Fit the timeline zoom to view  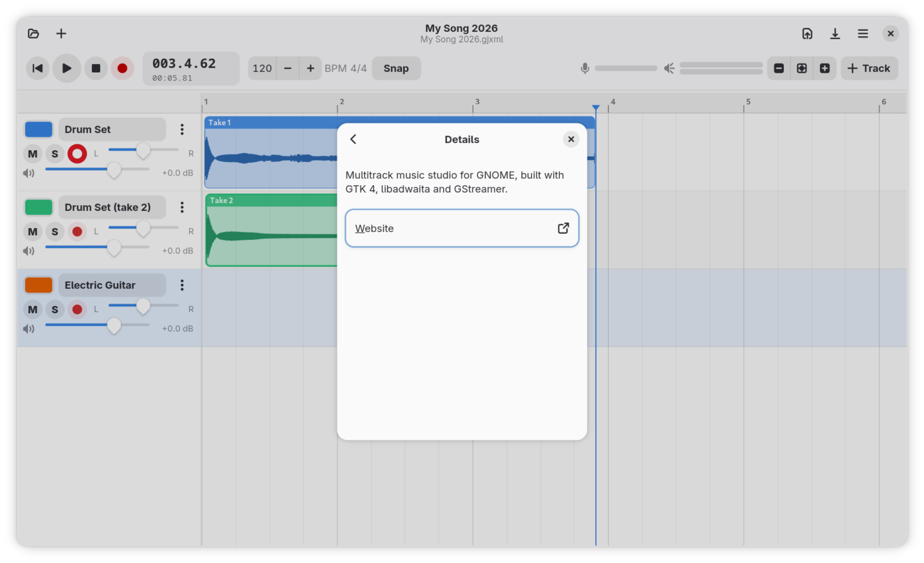(x=802, y=68)
